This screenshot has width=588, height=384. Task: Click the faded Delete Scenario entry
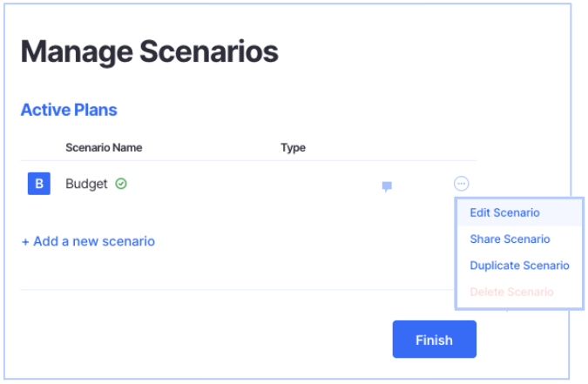point(511,292)
